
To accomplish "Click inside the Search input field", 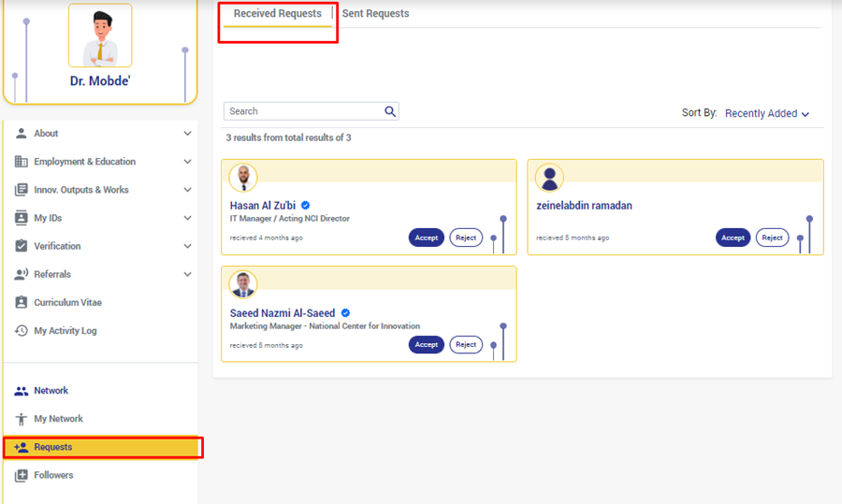I will (x=301, y=111).
